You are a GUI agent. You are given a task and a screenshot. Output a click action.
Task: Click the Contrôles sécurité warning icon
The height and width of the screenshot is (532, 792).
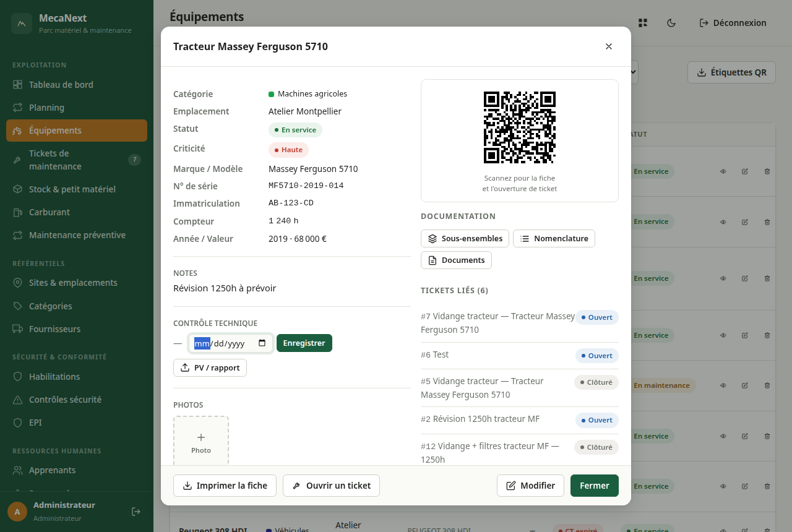[17, 400]
